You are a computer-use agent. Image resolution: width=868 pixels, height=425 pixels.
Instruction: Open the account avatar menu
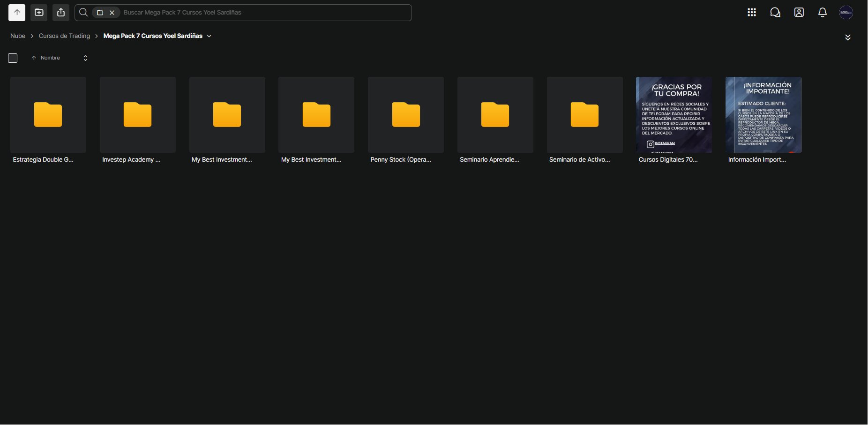click(846, 13)
